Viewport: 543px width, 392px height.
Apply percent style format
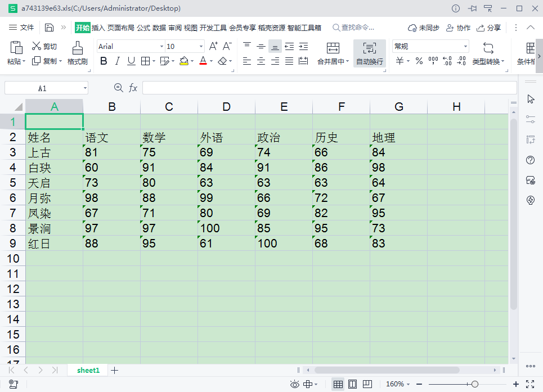click(419, 61)
